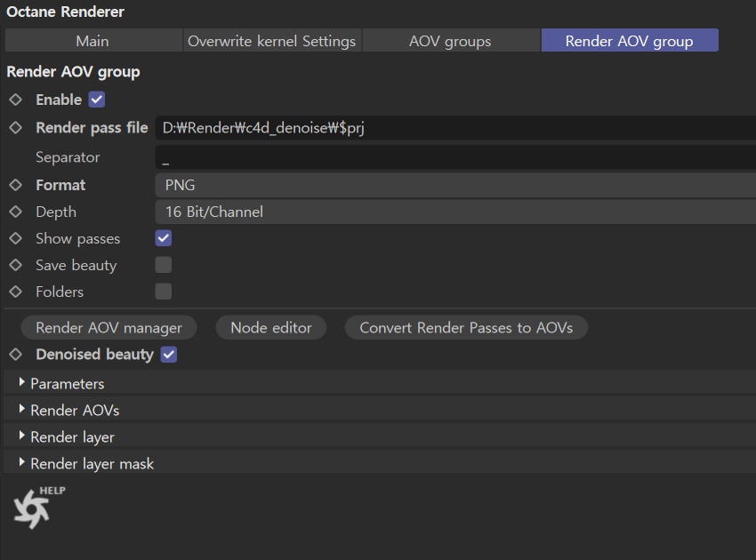Expand the Render AOVs section
This screenshot has width=756, height=560.
click(380, 410)
